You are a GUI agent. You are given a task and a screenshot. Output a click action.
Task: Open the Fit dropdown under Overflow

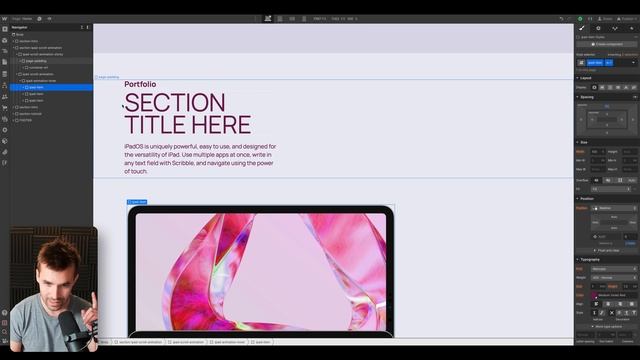click(611, 189)
